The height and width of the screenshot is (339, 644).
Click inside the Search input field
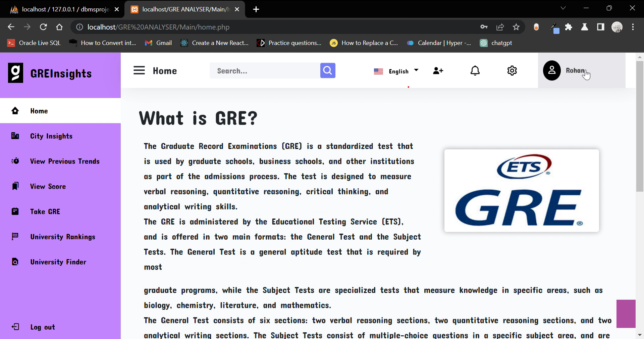(x=265, y=70)
